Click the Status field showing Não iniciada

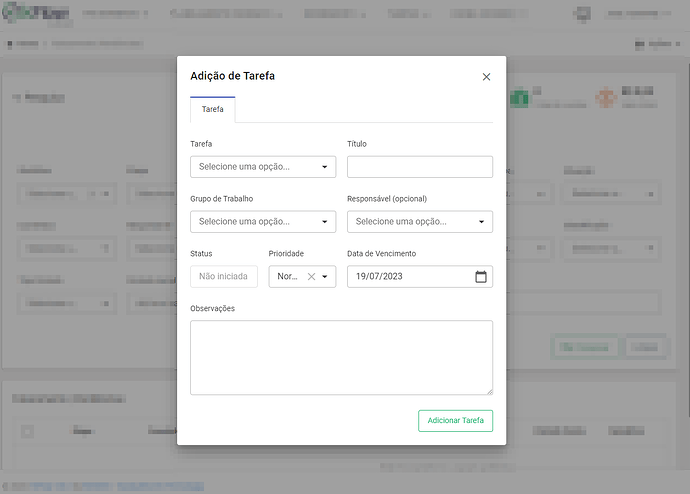[224, 277]
